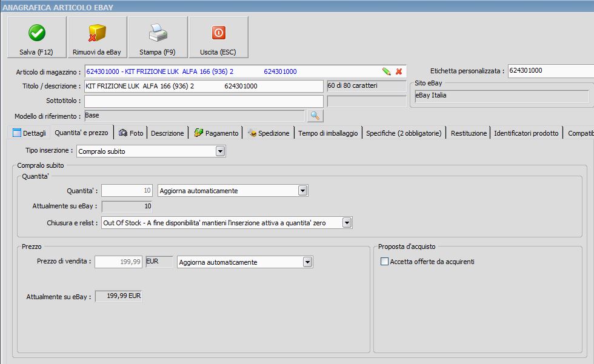Switch to the Foto tab
Viewport: 594px width, 364px height.
(x=131, y=133)
